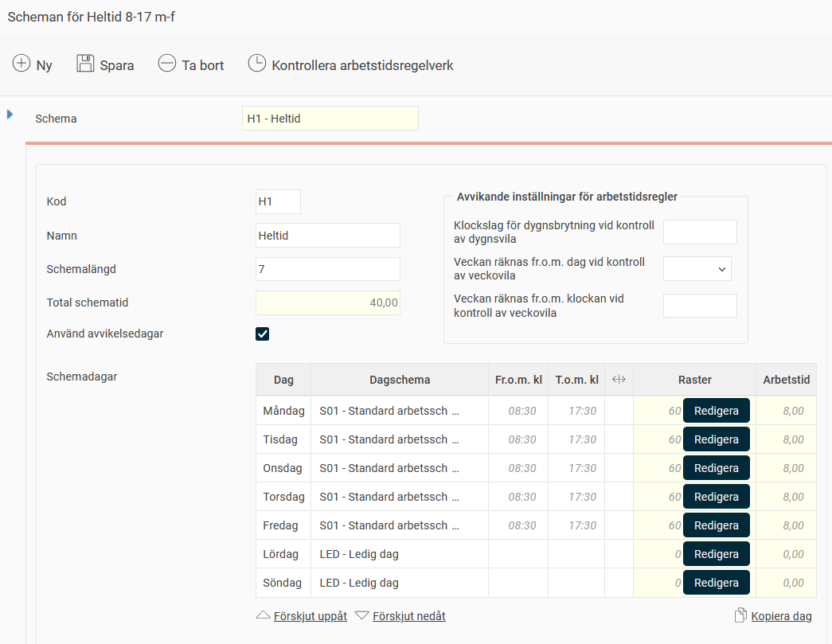This screenshot has width=832, height=644.
Task: Click the Kopiera dag copy icon
Action: tap(740, 615)
